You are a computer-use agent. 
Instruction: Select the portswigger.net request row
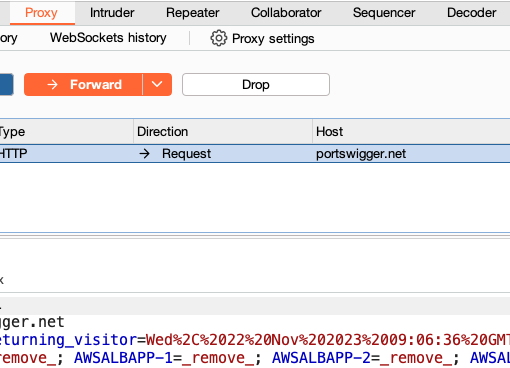pos(255,154)
